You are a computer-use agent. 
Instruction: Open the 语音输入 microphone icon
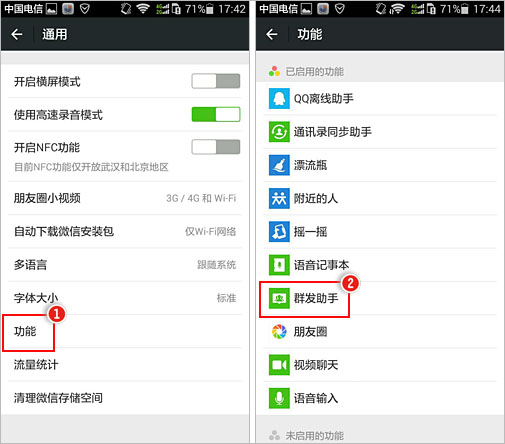tap(279, 398)
